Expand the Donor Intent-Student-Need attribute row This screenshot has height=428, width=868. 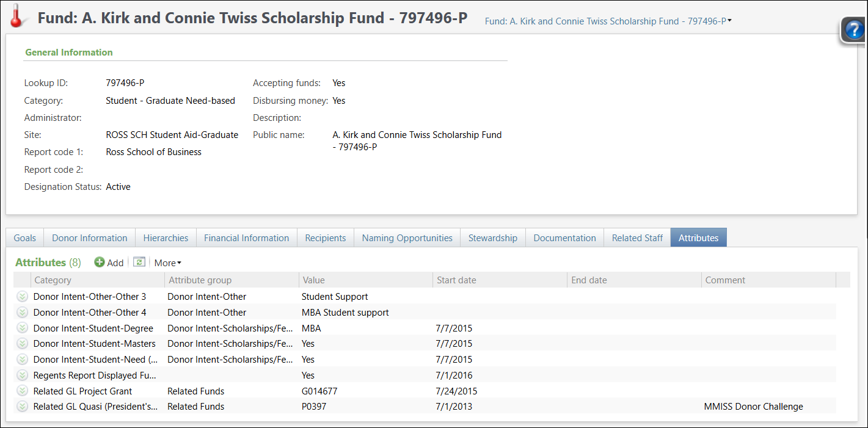click(x=22, y=359)
